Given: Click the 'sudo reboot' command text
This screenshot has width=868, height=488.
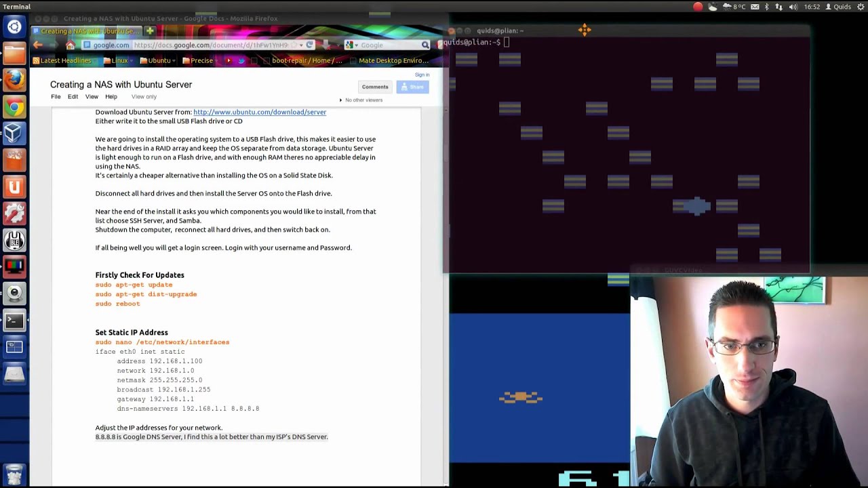Looking at the screenshot, I should pos(118,304).
